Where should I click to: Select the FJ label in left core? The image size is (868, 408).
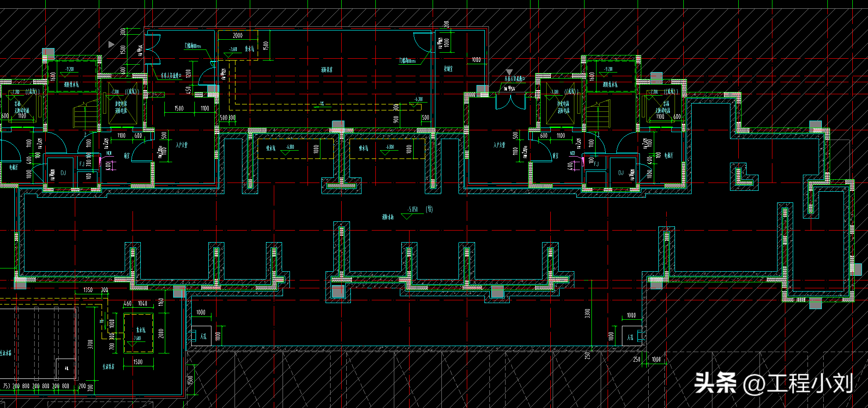pyautogui.click(x=82, y=164)
